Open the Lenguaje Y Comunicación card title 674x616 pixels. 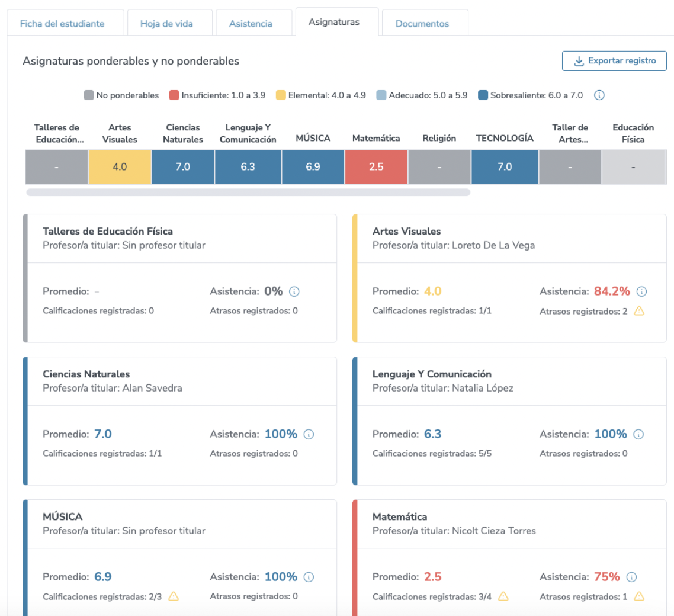coord(432,374)
